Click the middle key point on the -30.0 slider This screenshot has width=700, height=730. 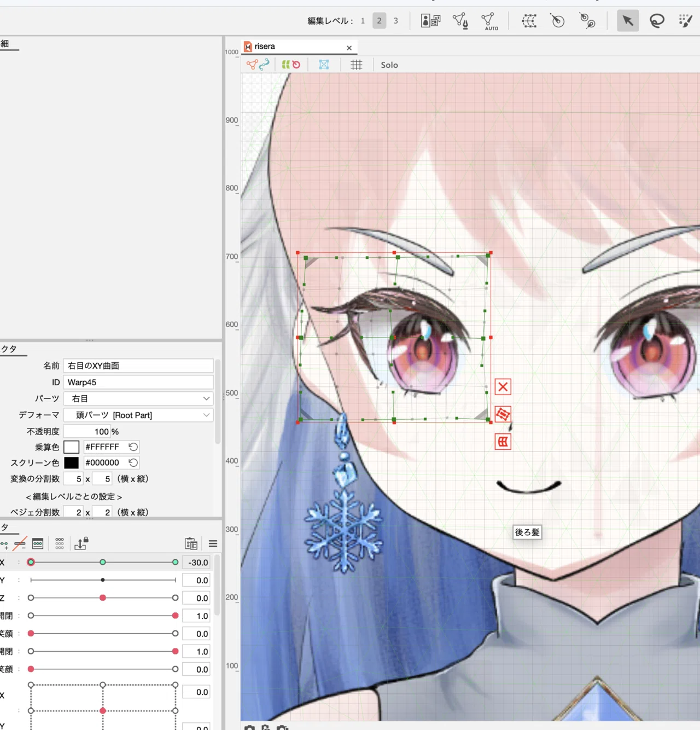click(103, 562)
